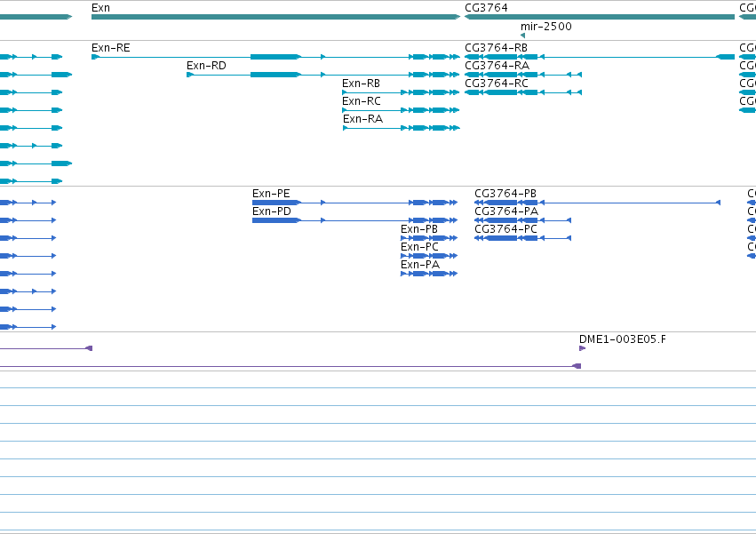Select the CG3764-RB transcript

600,57
